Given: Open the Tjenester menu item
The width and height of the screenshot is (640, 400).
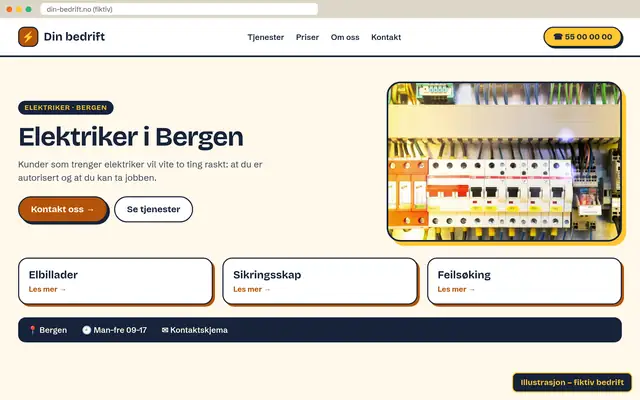Looking at the screenshot, I should tap(266, 37).
